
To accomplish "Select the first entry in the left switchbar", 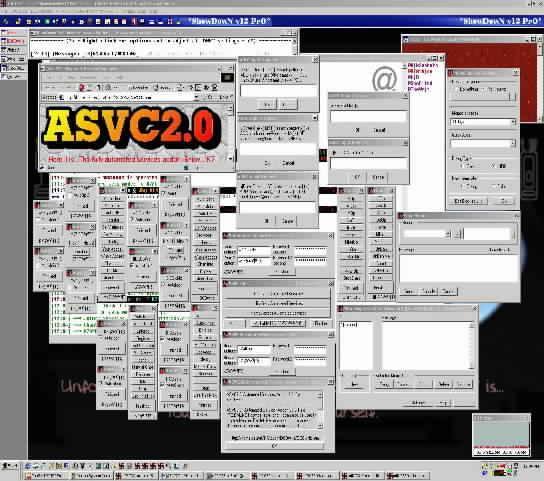I will (13, 33).
